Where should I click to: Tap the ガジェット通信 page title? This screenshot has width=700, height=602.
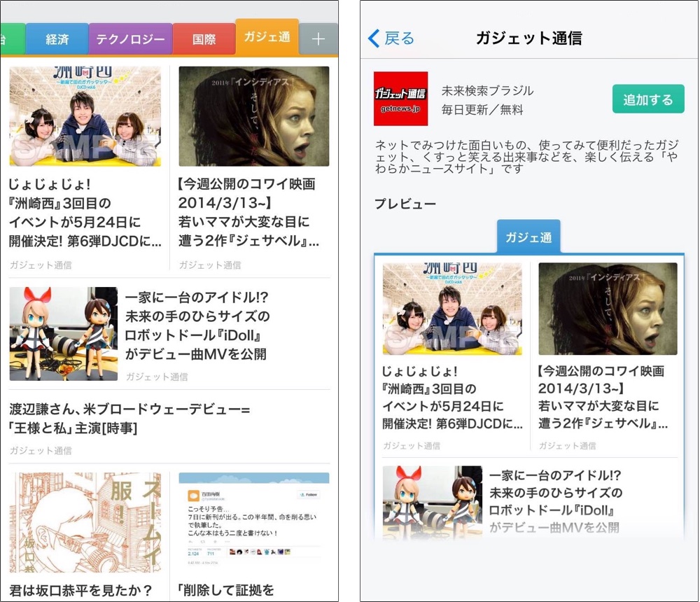click(529, 38)
